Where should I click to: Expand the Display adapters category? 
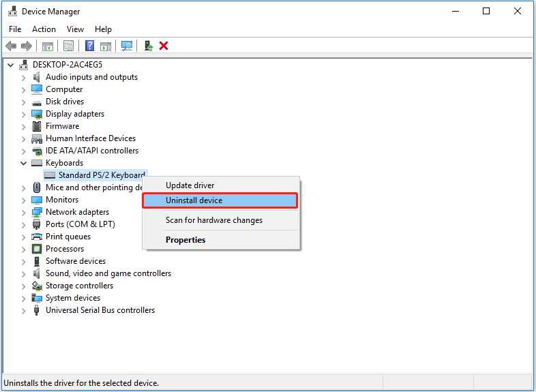[24, 114]
